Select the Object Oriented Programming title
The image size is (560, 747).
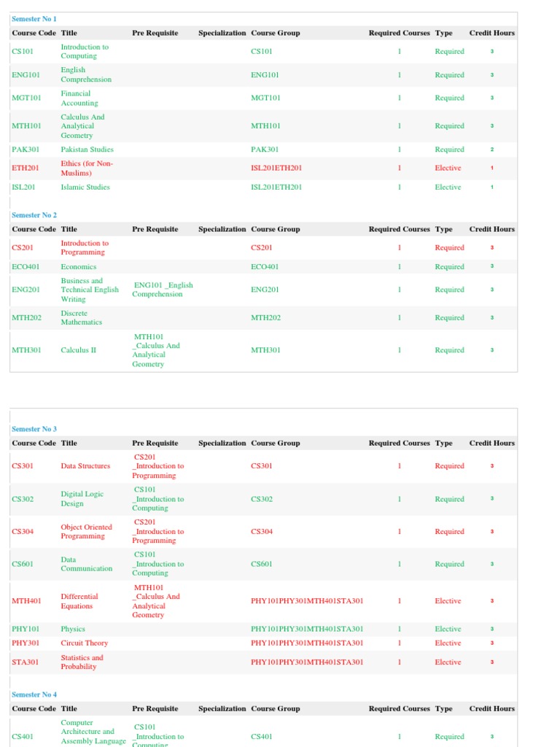click(86, 532)
